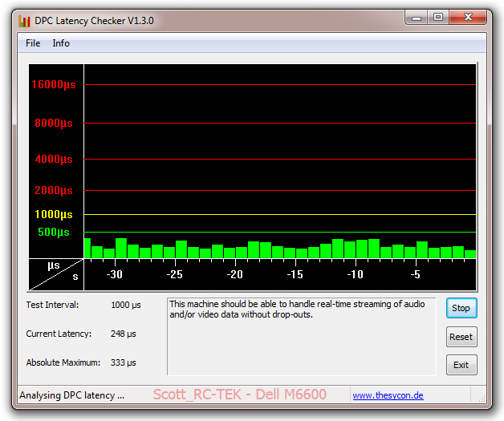This screenshot has height=421, width=504.
Task: Click the real-time streaming message text box
Action: pyautogui.click(x=302, y=336)
